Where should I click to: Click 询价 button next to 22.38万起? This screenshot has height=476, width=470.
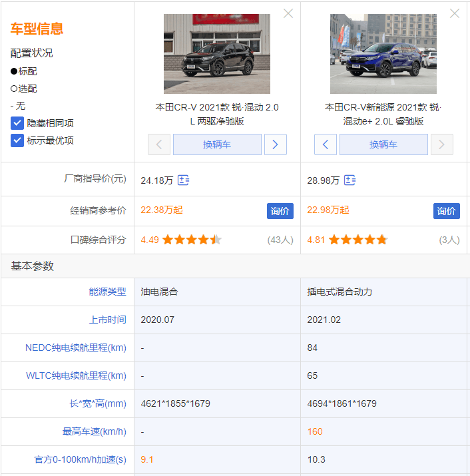pos(280,211)
